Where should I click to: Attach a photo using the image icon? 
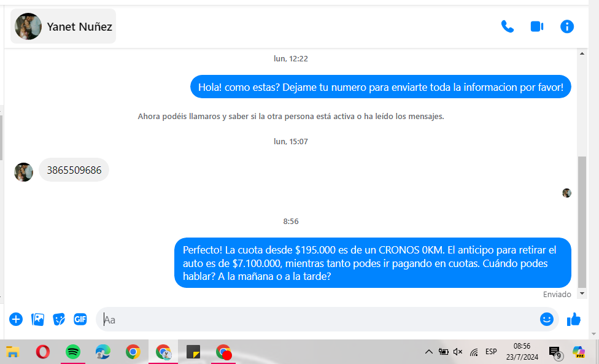pyautogui.click(x=37, y=319)
